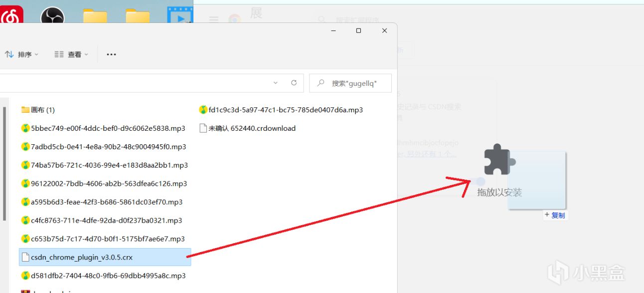Select file 未确认 652440.crdownload
Viewport: 644px width, 293px height.
248,128
